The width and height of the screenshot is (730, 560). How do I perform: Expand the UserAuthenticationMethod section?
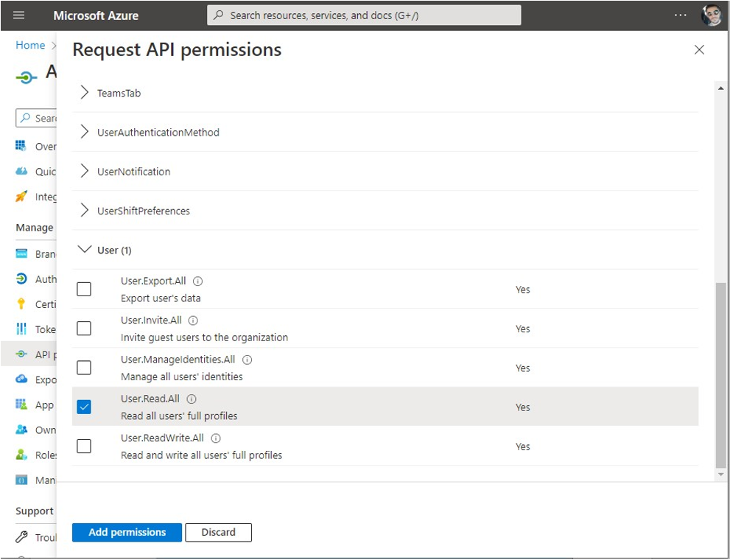[x=84, y=132]
